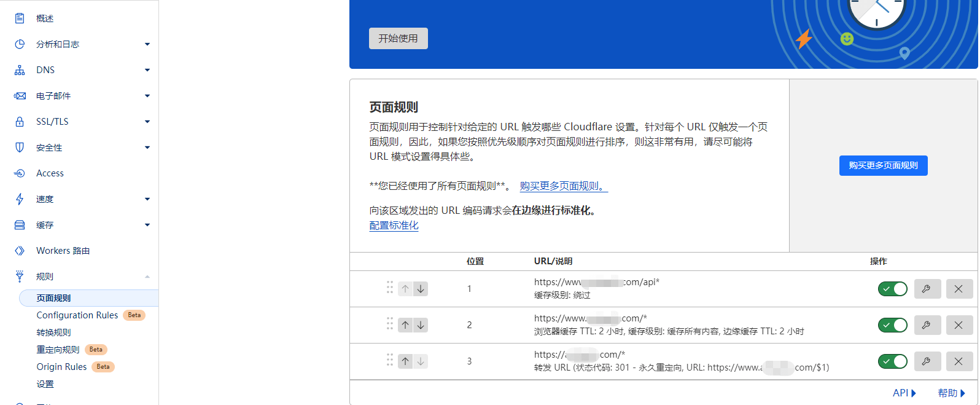Click the Access sidebar label
The image size is (980, 405).
pos(50,173)
